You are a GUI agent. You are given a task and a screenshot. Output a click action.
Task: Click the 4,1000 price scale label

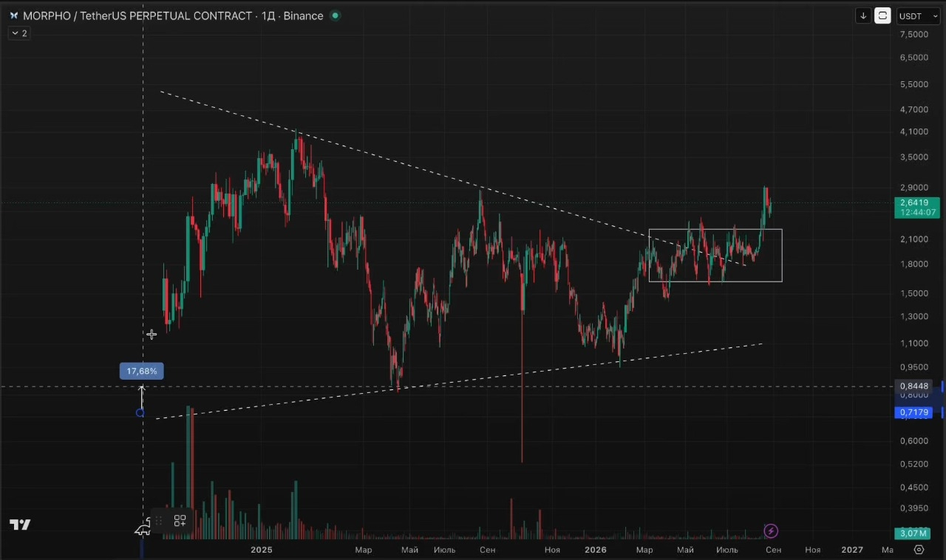[914, 132]
